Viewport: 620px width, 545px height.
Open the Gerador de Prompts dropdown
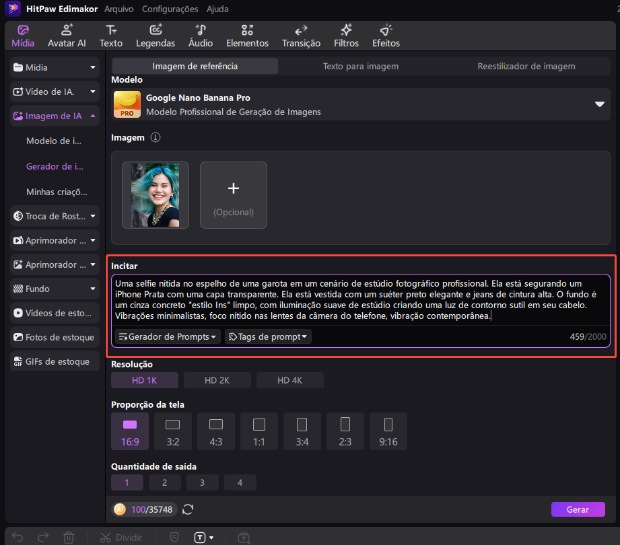168,337
